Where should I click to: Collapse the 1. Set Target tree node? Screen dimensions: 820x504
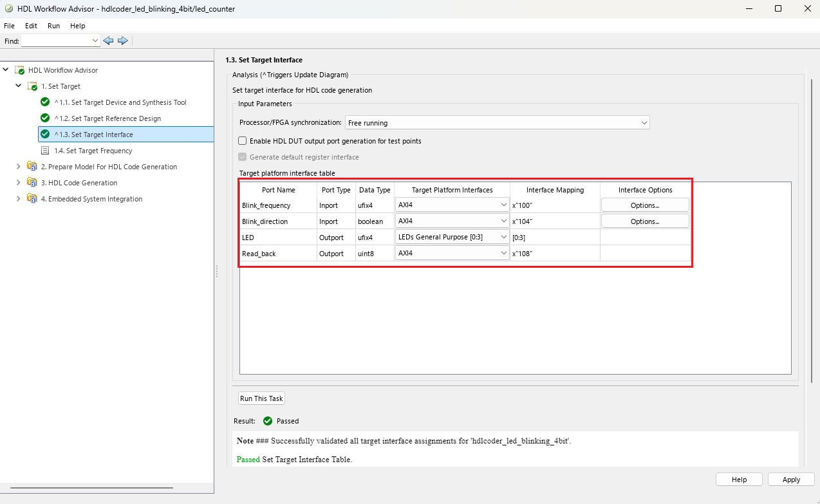coord(18,86)
